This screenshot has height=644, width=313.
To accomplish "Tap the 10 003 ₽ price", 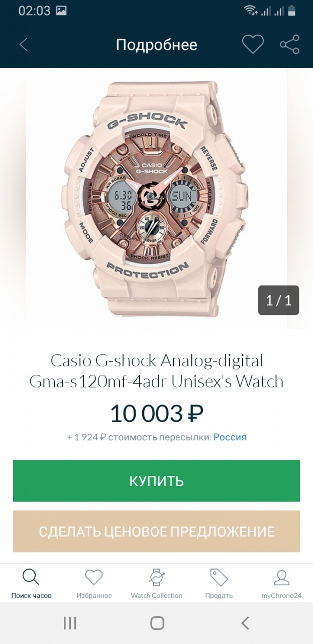I will [156, 414].
